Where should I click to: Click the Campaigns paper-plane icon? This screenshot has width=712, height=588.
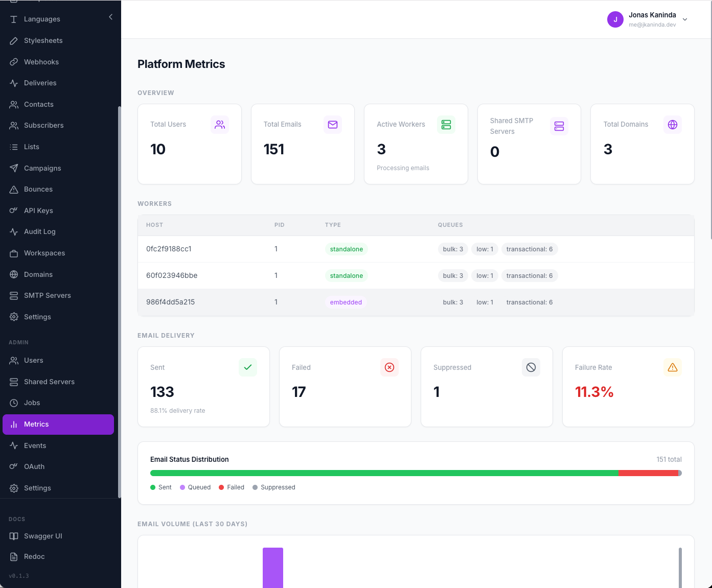[14, 168]
